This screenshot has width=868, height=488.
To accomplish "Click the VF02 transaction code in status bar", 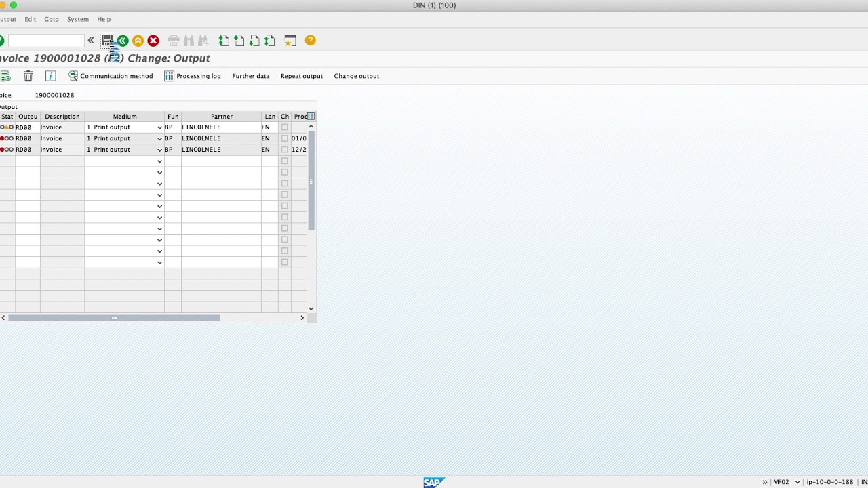I will click(782, 482).
